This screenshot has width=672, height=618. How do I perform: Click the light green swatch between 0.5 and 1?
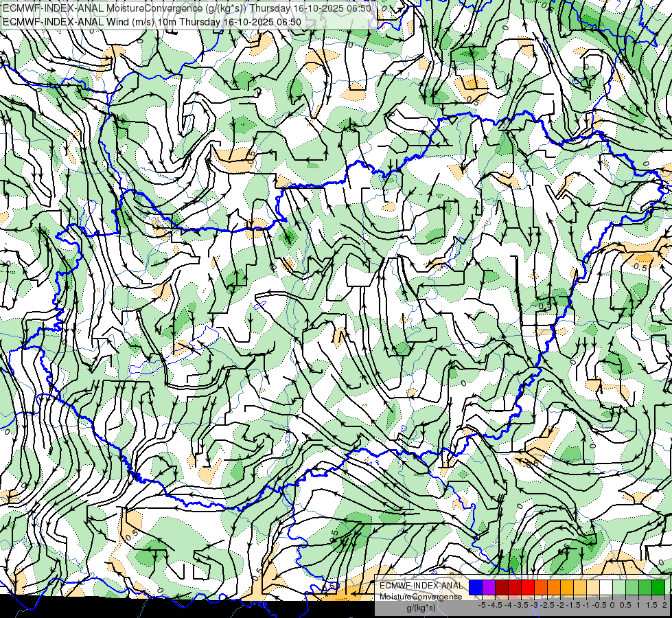click(632, 588)
